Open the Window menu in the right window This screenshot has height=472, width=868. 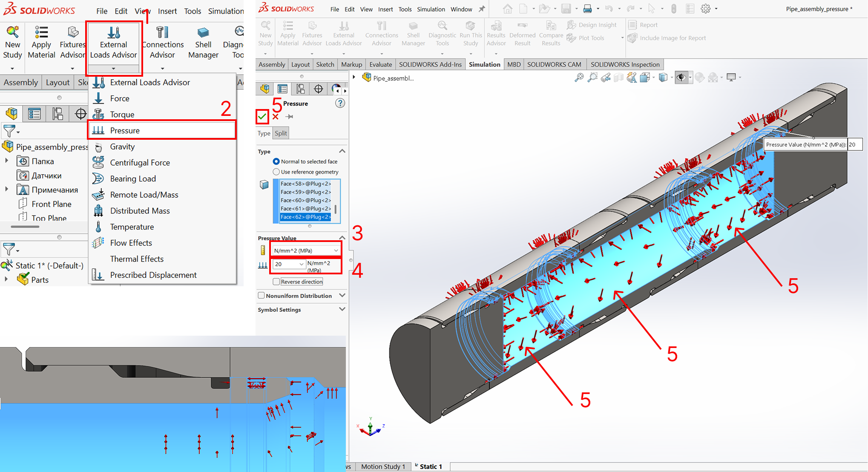pos(461,9)
